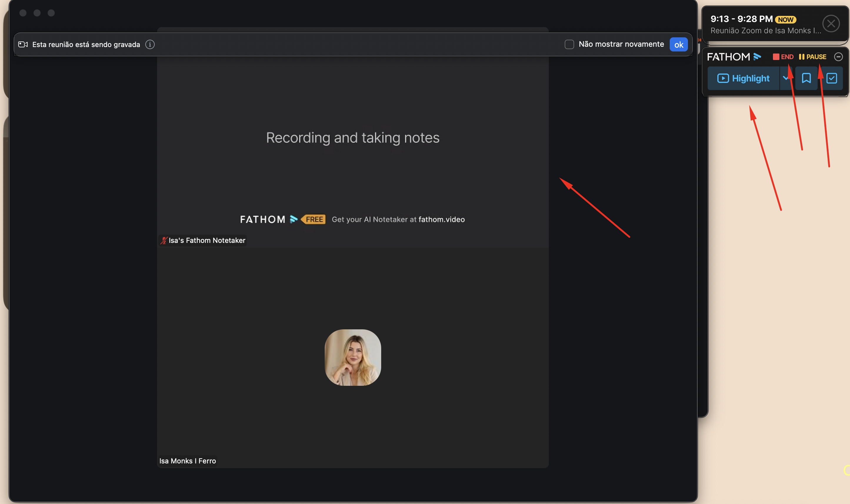This screenshot has height=504, width=850.
Task: Click the recording camera icon in banner
Action: pyautogui.click(x=23, y=44)
